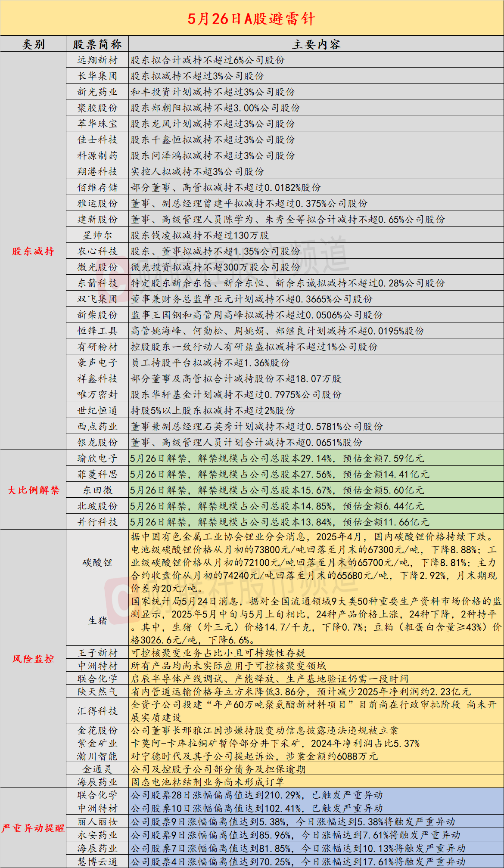
Task: Click the '碳酸锂' risk item cell
Action: 97,562
